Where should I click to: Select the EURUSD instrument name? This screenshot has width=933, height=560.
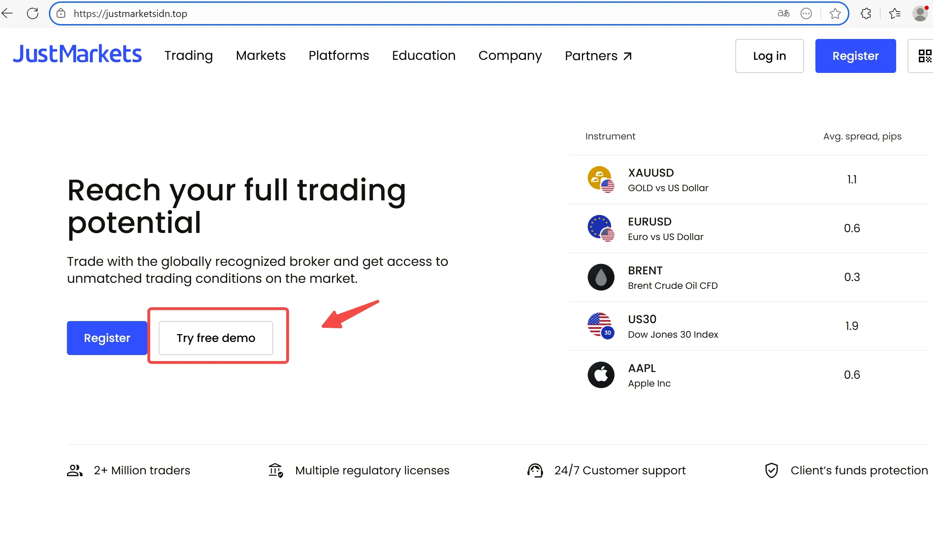tap(649, 222)
